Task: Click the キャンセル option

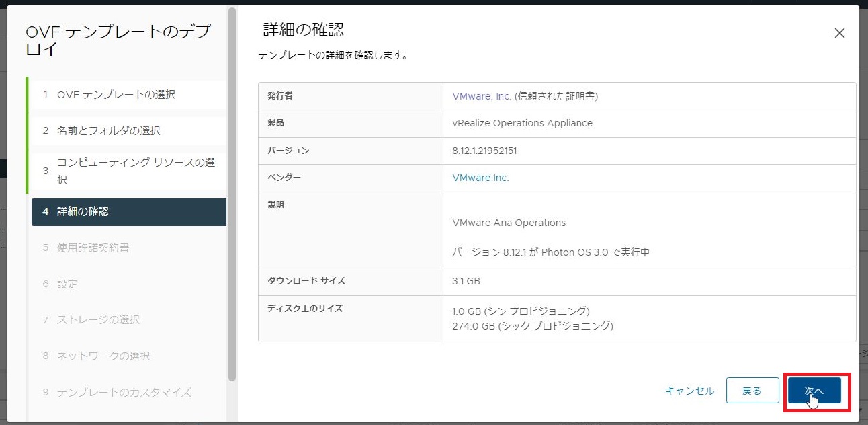Action: (x=689, y=390)
